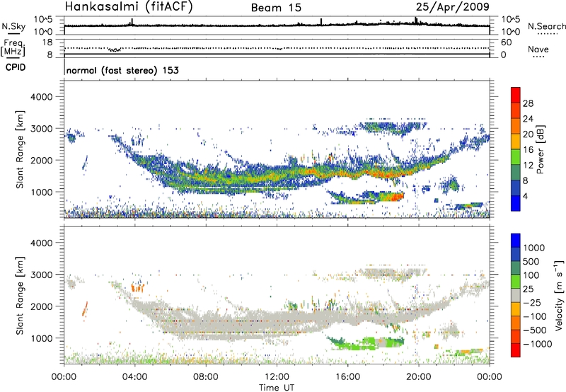Click the Hankasalmi (fitACF) plot title
The image size is (566, 392).
point(129,6)
